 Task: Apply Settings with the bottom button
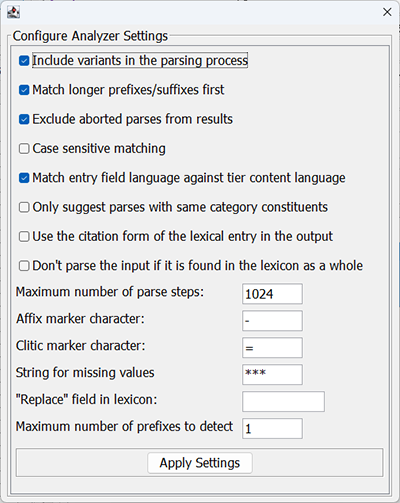[200, 463]
